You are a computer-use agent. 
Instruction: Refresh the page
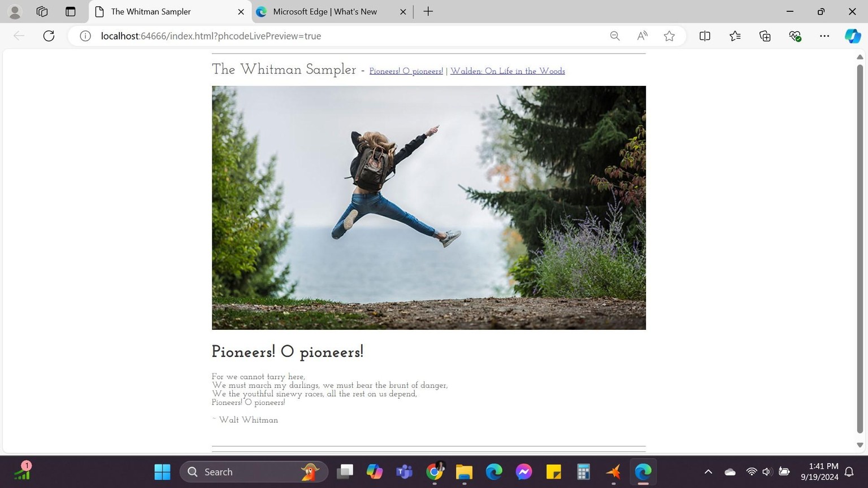pos(49,36)
